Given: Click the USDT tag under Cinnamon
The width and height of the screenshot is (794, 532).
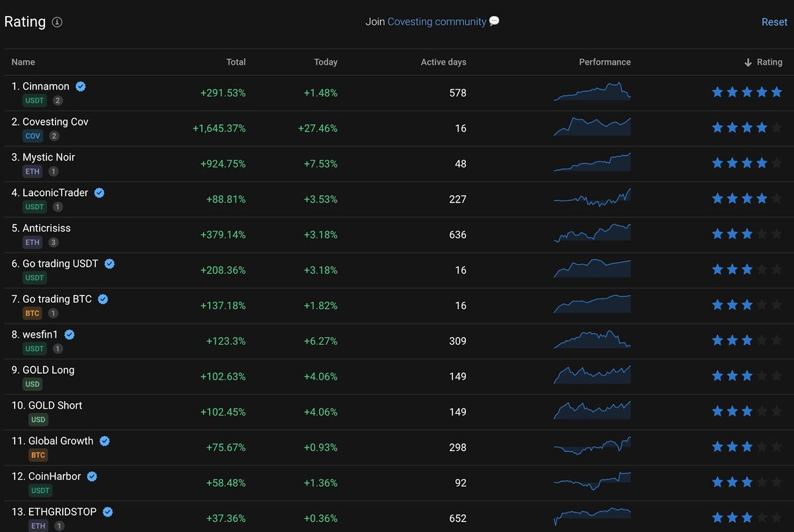Looking at the screenshot, I should [34, 101].
